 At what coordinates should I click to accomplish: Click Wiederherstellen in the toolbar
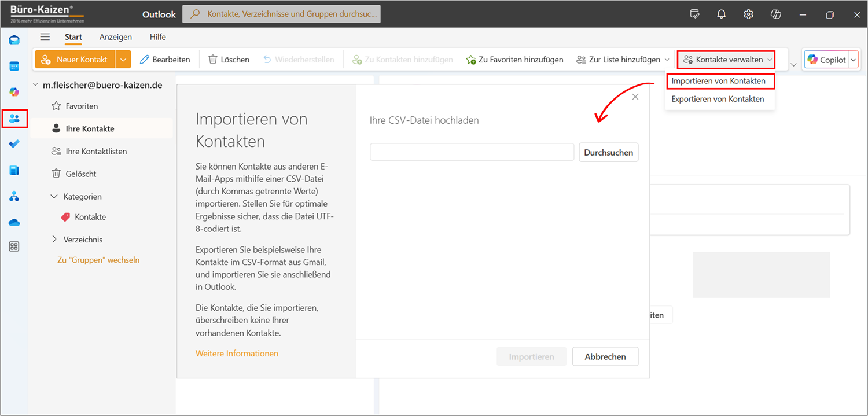pos(299,60)
